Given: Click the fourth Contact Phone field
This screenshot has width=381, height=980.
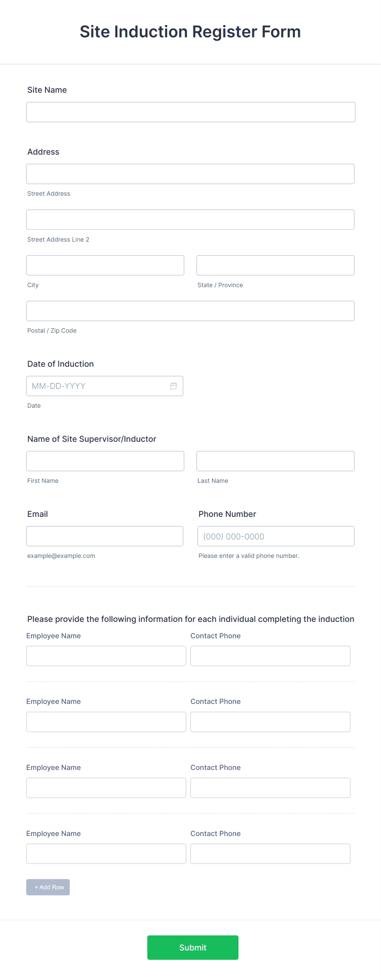Looking at the screenshot, I should point(270,853).
